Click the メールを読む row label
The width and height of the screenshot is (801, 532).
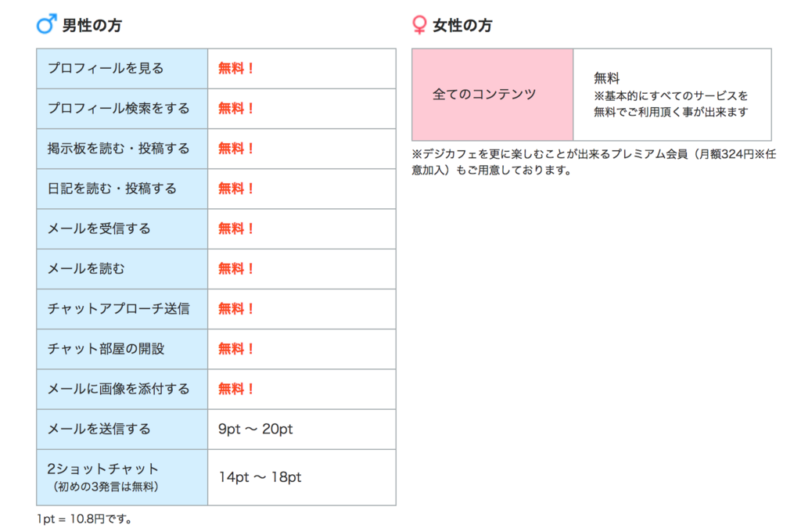(x=122, y=269)
